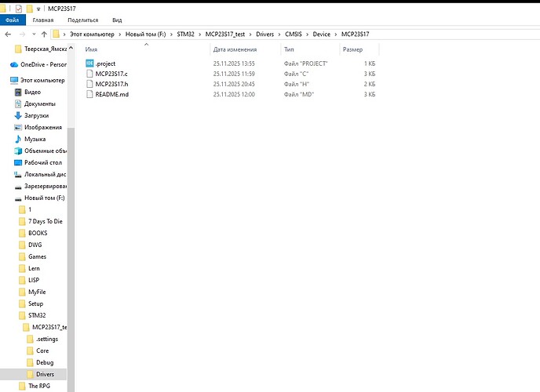This screenshot has width=540, height=392.
Task: Open the Поделиться ribbon tab
Action: 83,20
